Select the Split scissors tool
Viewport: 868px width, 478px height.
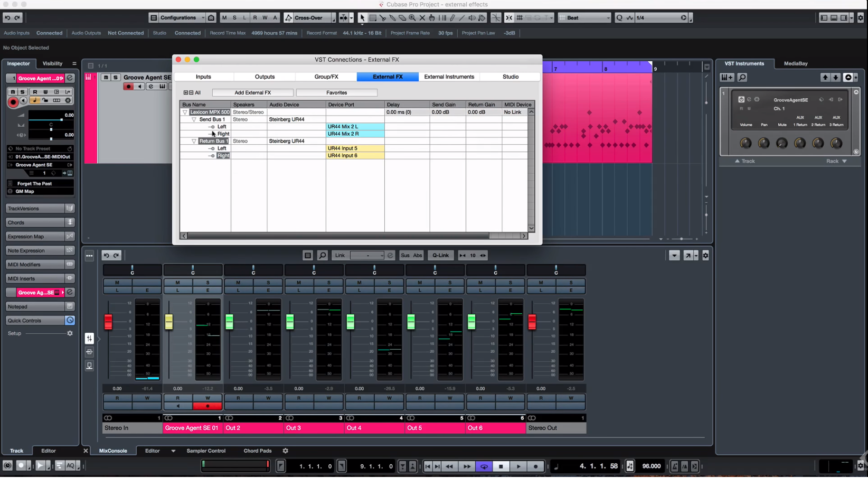click(383, 18)
